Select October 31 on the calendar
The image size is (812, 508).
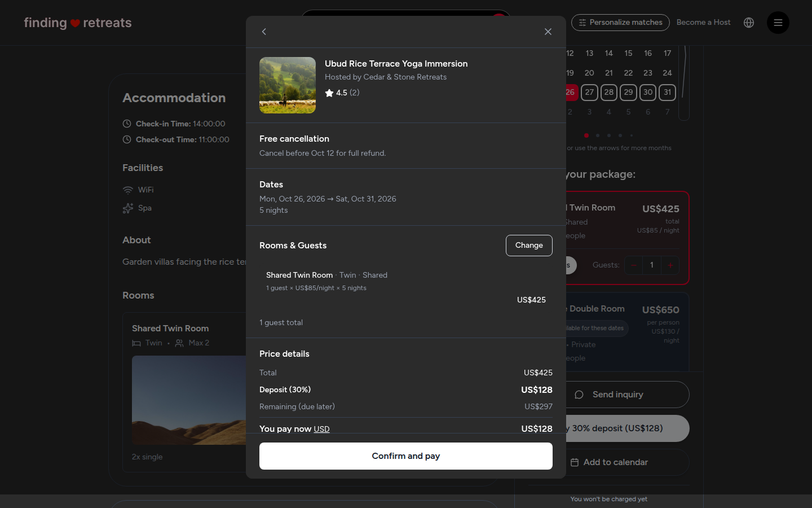[668, 93]
